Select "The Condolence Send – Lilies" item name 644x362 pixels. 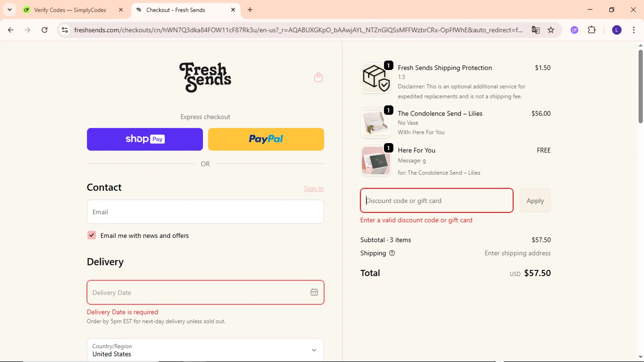440,113
